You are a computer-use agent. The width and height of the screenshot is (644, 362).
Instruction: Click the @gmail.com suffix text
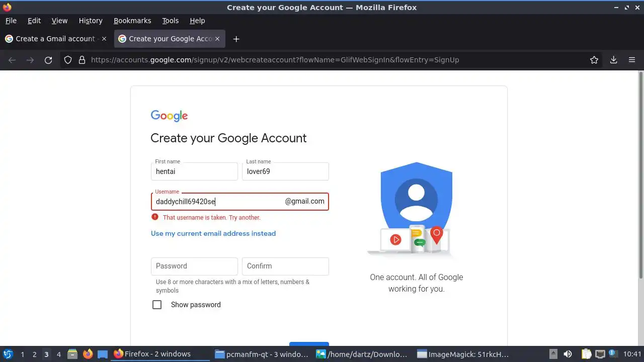click(305, 201)
